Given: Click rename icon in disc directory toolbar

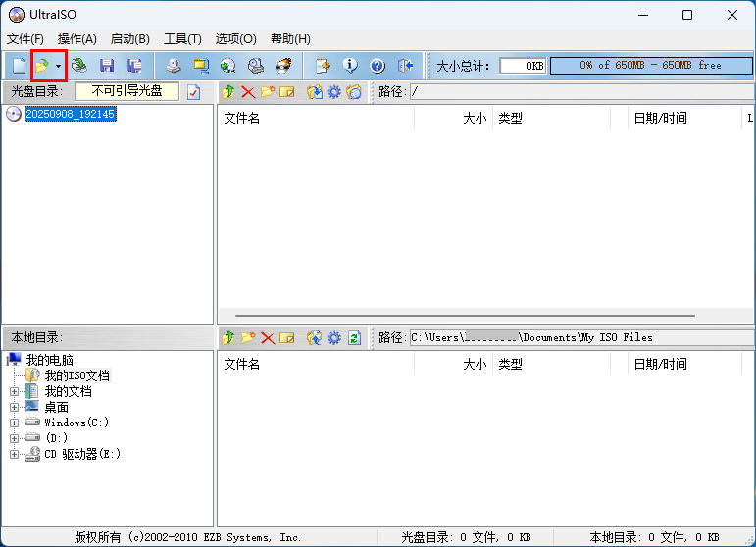Looking at the screenshot, I should pyautogui.click(x=287, y=91).
